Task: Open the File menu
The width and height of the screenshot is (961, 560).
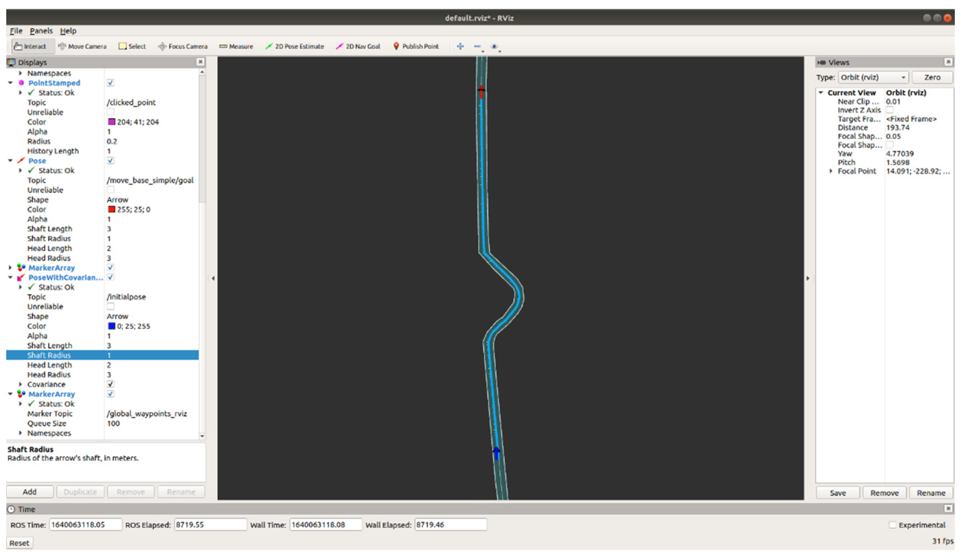Action: coord(16,31)
